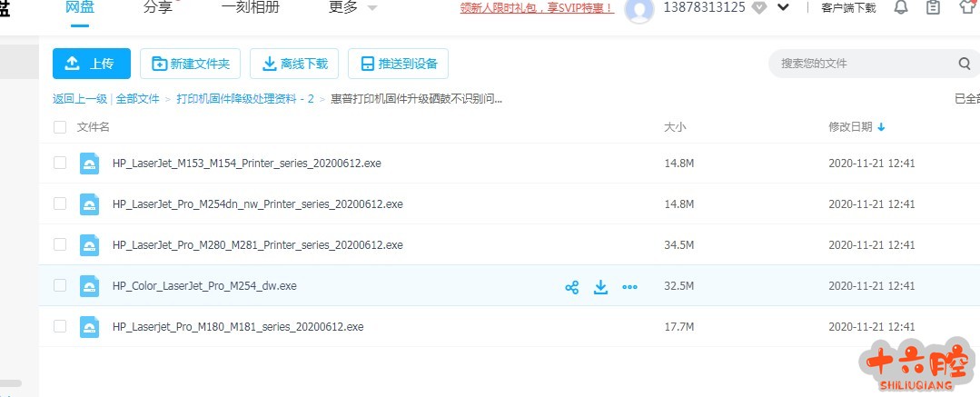Screen dimensions: 980x397
Task: Click the 32.5M size value
Action: [x=678, y=286]
